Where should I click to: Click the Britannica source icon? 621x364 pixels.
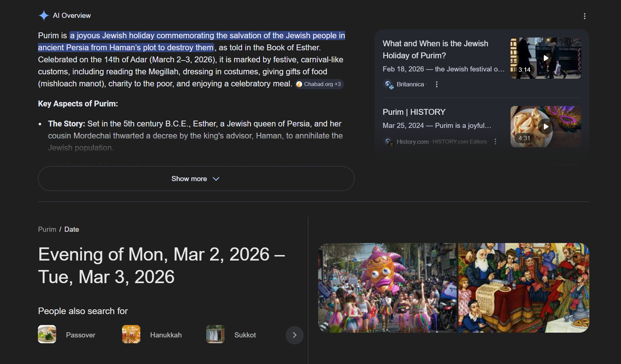pos(389,85)
